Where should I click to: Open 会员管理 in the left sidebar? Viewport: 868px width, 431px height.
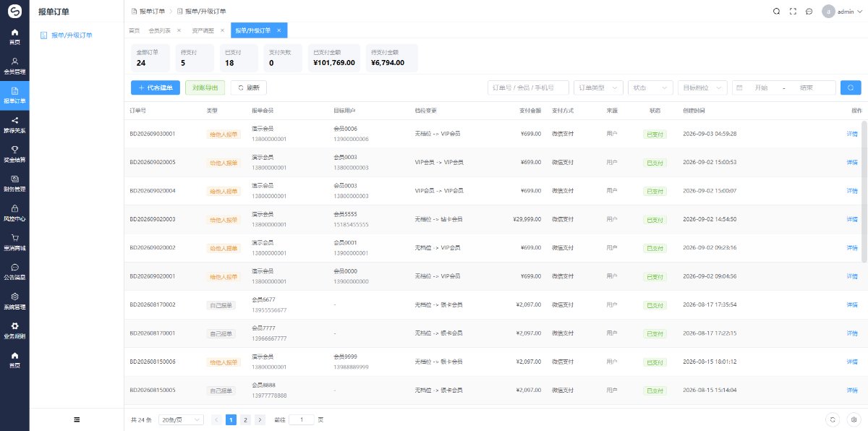pos(14,66)
